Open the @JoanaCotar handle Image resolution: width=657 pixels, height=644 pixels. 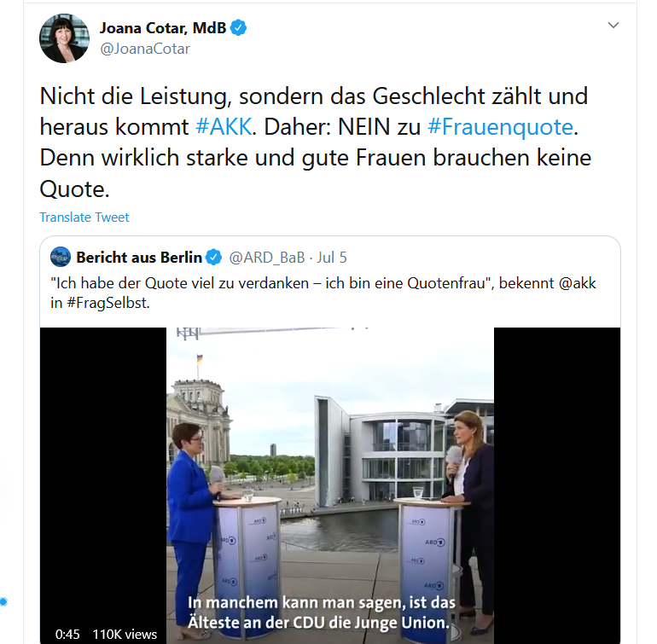(x=145, y=49)
